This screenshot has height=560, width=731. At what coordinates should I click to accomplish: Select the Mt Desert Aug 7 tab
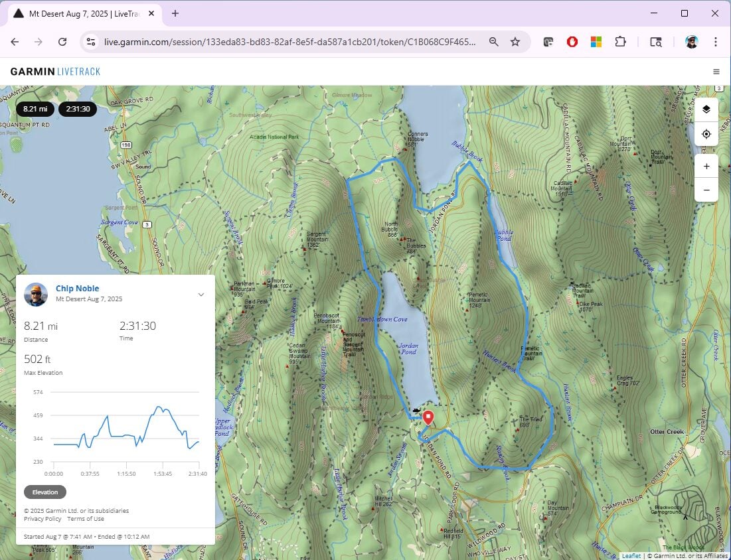[x=84, y=14]
